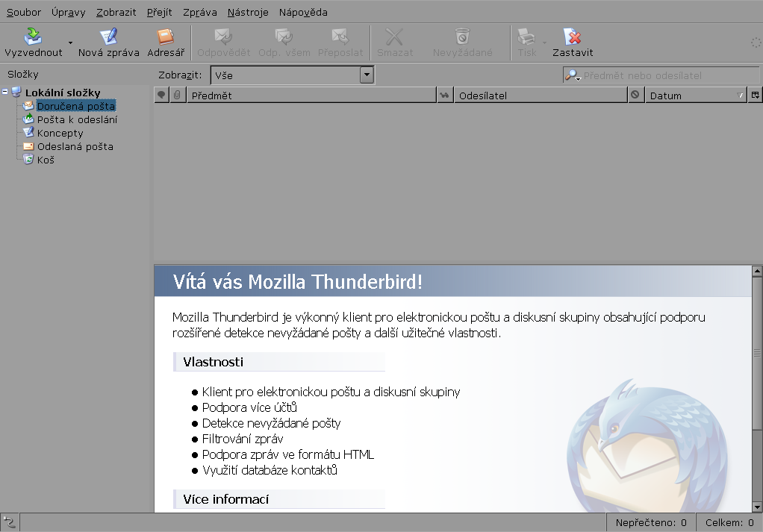Viewport: 763px width, 532px height.
Task: Click 'Podpora více účtů' list item
Action: (249, 407)
